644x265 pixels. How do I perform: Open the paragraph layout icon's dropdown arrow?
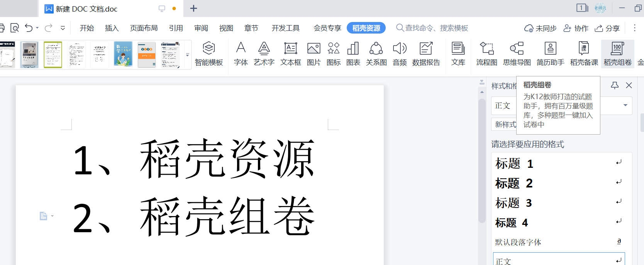(x=52, y=216)
